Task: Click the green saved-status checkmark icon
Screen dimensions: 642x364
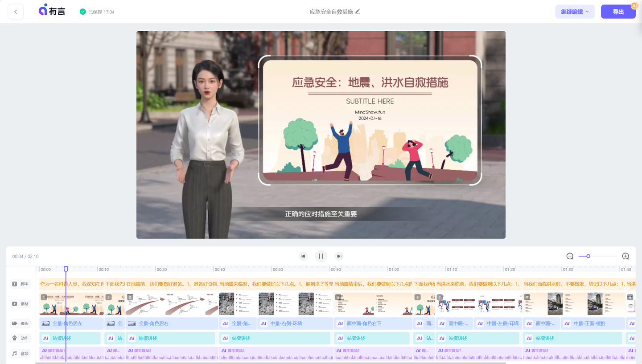Action: coord(82,12)
